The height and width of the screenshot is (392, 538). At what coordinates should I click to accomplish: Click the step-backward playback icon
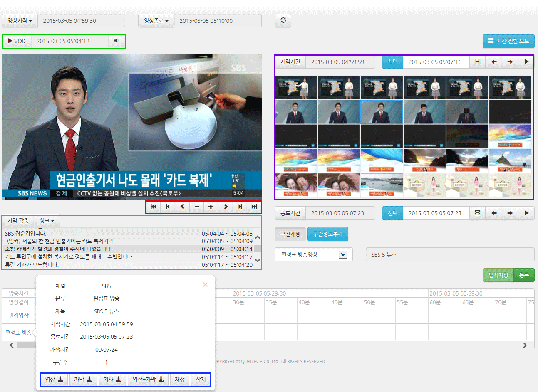[x=168, y=207]
